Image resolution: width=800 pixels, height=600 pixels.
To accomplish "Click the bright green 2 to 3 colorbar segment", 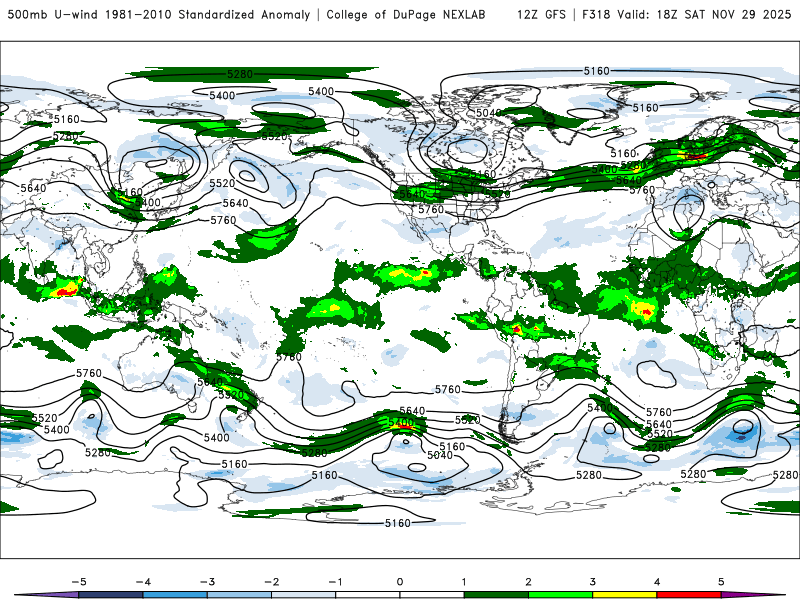I will 560,595.
